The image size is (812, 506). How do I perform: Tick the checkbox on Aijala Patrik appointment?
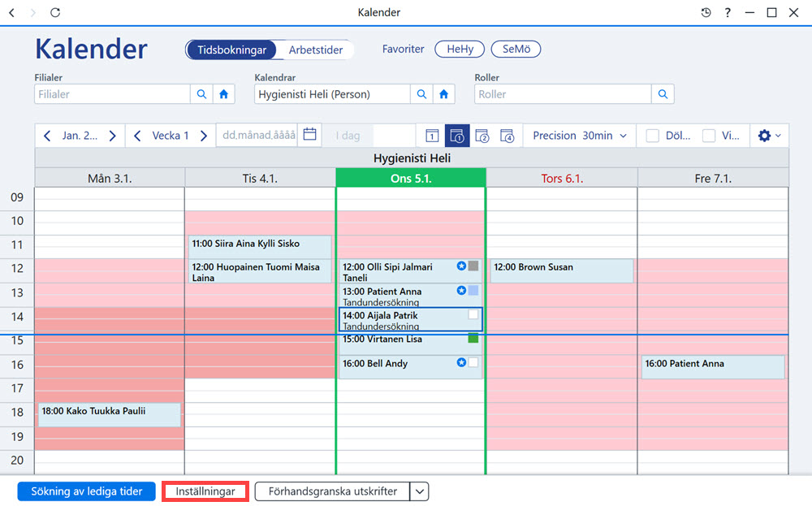(473, 314)
